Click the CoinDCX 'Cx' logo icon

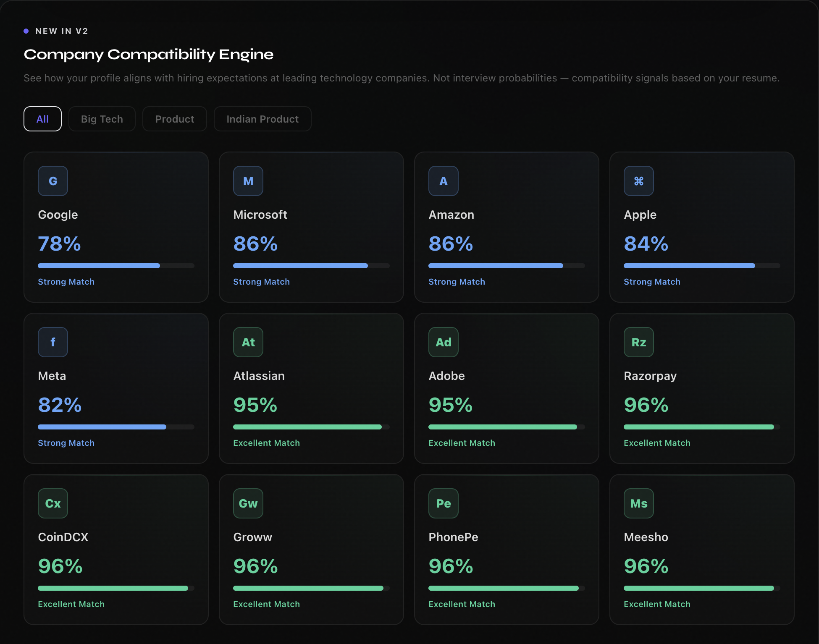click(53, 503)
